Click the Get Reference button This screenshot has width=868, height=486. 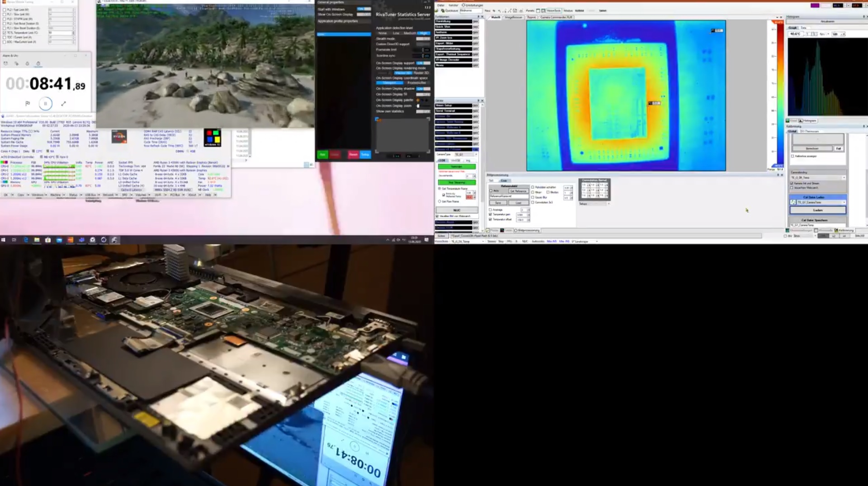click(518, 191)
